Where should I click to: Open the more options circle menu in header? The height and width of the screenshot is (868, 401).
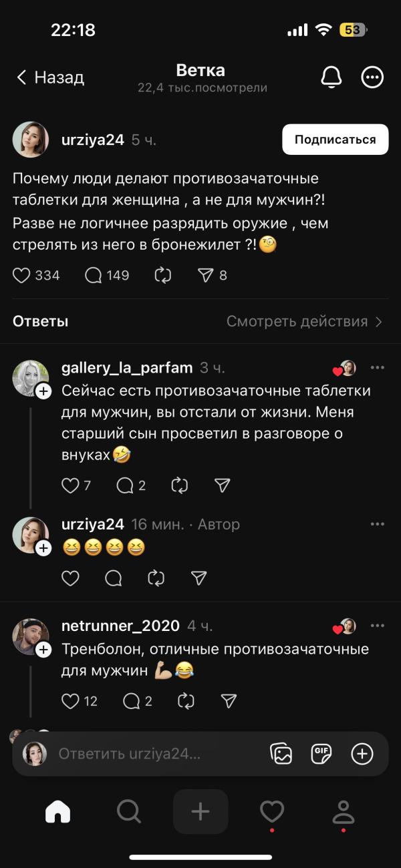pos(372,77)
